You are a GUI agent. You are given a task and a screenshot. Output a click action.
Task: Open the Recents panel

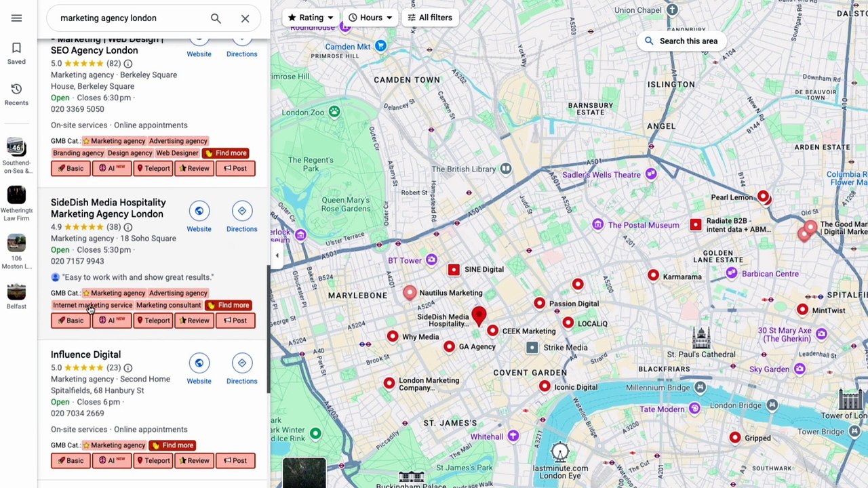(16, 94)
